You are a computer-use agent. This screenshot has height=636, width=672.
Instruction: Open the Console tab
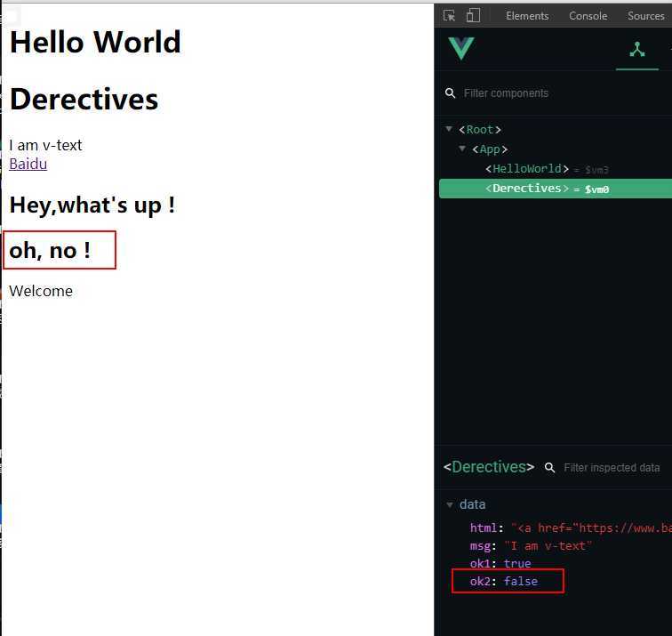[x=588, y=16]
